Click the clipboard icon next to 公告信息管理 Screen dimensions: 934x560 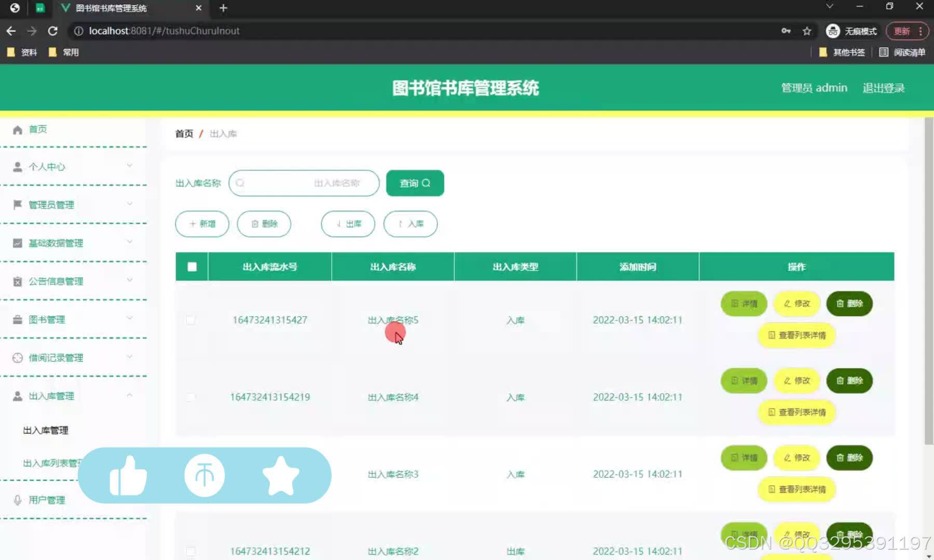click(x=18, y=282)
